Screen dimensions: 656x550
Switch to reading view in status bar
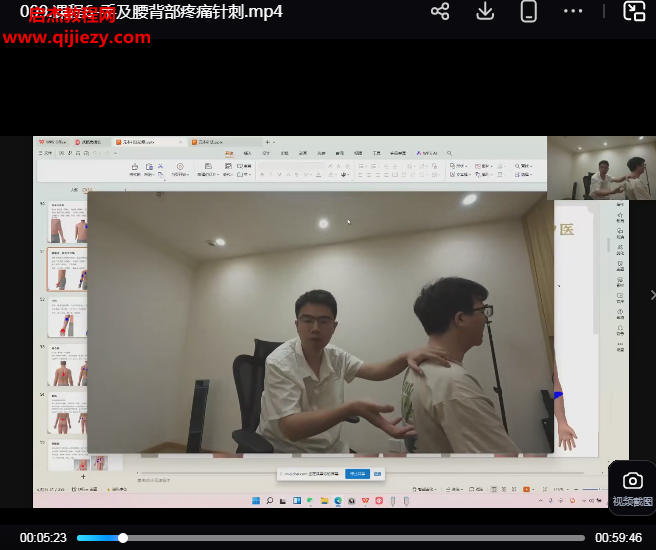point(514,489)
